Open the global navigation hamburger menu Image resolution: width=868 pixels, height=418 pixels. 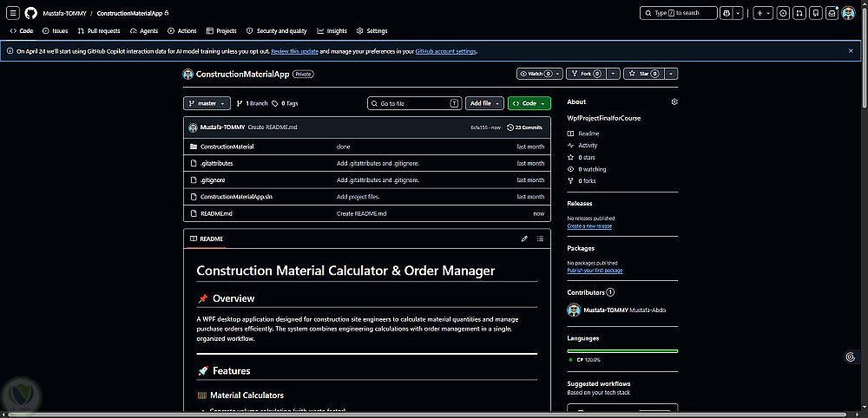point(14,13)
